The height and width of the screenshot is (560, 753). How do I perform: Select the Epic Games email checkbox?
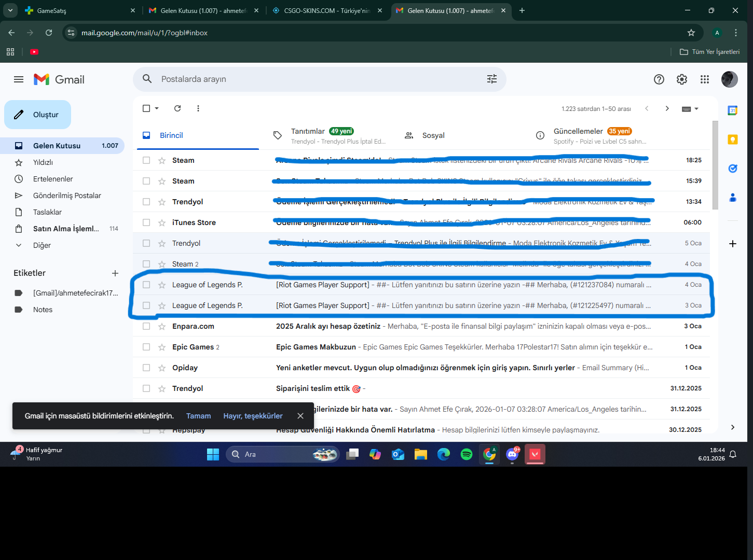[146, 347]
